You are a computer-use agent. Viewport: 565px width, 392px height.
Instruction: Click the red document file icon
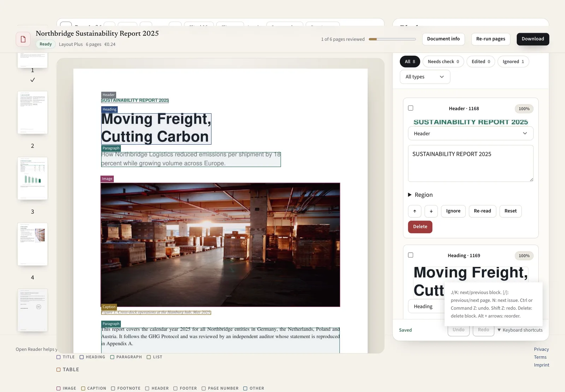tap(23, 39)
